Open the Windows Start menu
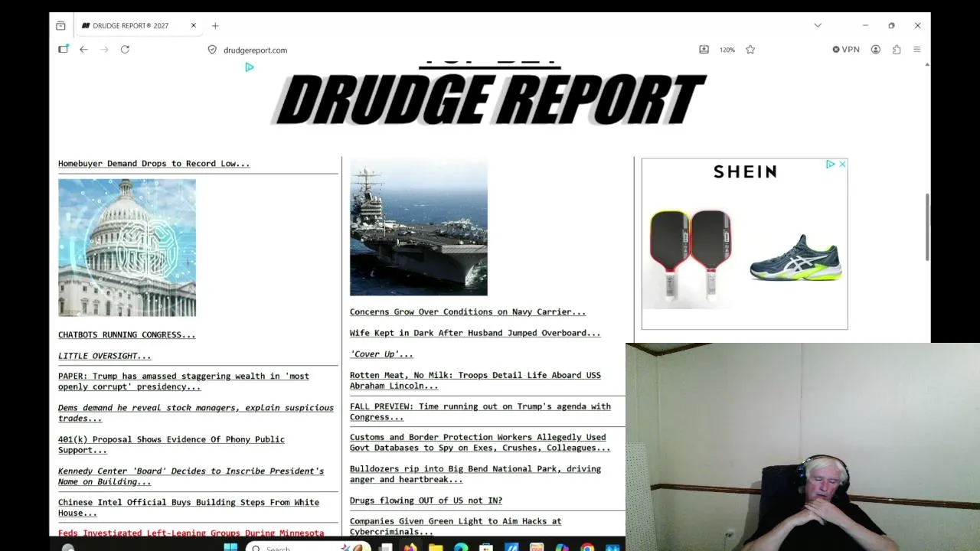This screenshot has width=980, height=551. [x=230, y=547]
